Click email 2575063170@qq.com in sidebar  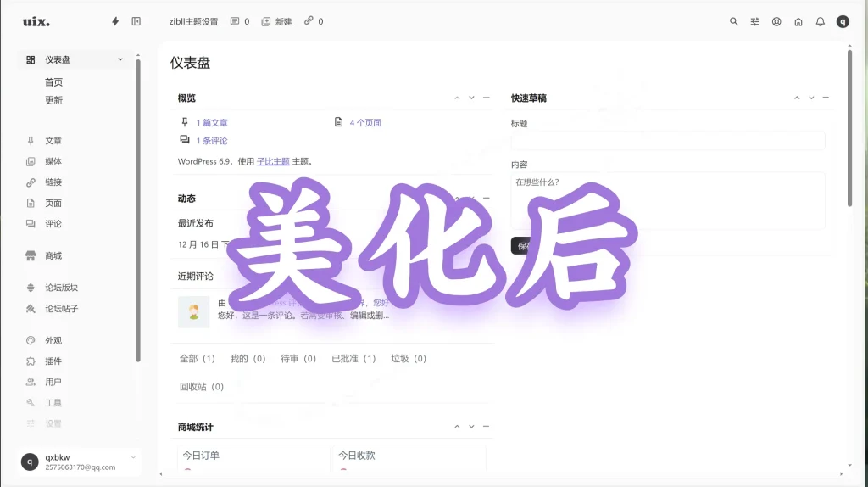[81, 467]
